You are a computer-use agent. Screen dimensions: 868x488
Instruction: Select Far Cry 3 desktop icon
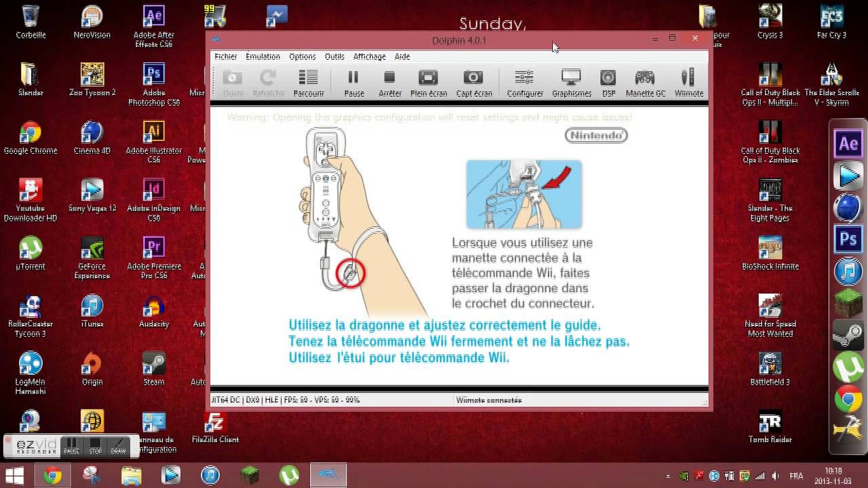point(832,22)
